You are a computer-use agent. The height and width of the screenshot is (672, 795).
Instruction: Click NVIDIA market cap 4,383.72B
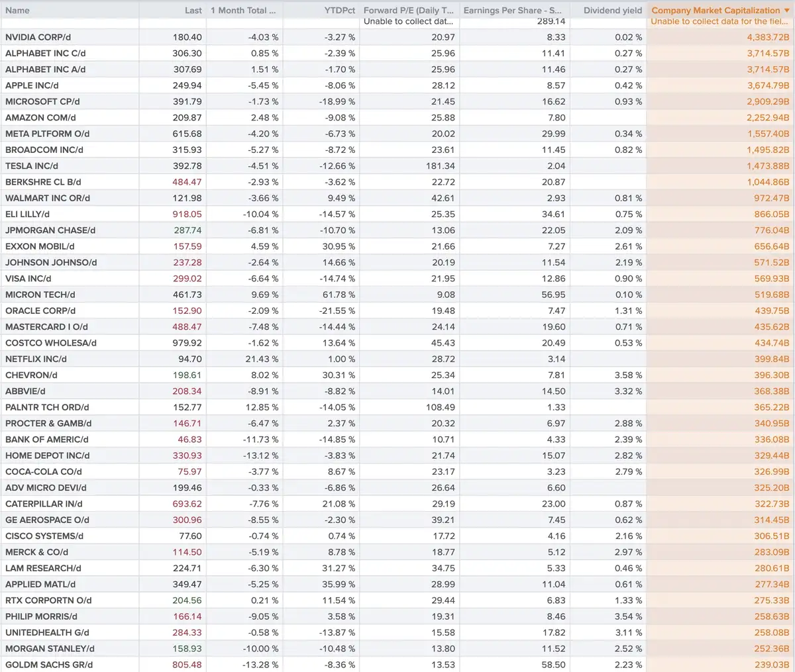coord(768,37)
